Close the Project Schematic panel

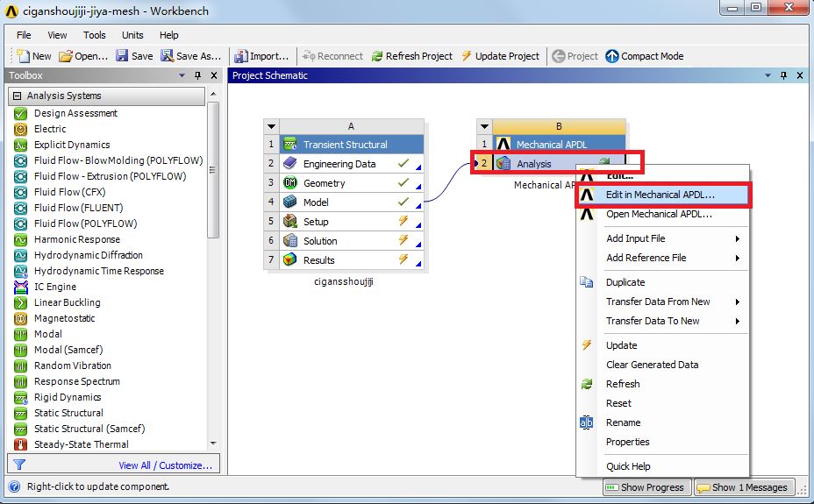[800, 75]
